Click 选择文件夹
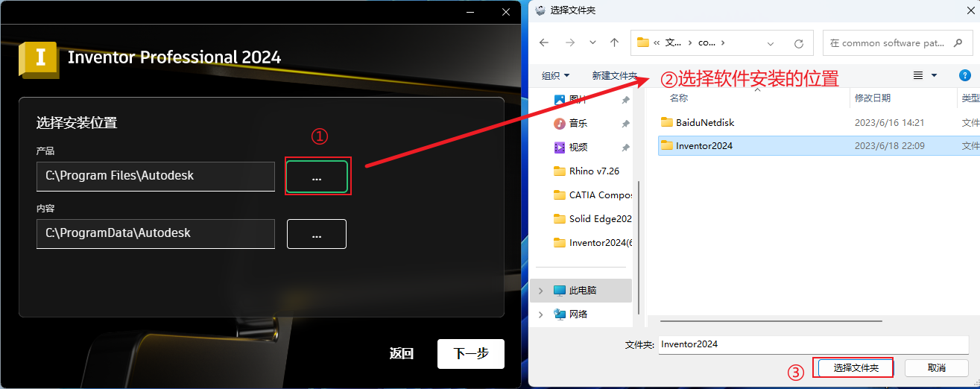Image resolution: width=980 pixels, height=389 pixels. (x=856, y=368)
